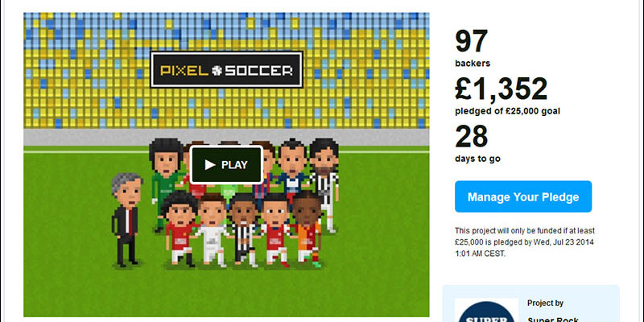The height and width of the screenshot is (322, 644).
Task: Click the Pixel Soccer title logo
Action: coord(226,69)
